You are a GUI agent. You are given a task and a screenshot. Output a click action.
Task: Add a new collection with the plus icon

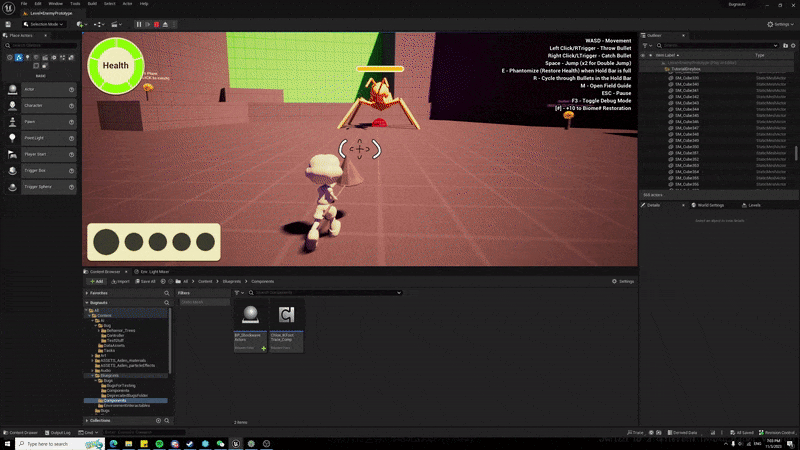(x=158, y=421)
